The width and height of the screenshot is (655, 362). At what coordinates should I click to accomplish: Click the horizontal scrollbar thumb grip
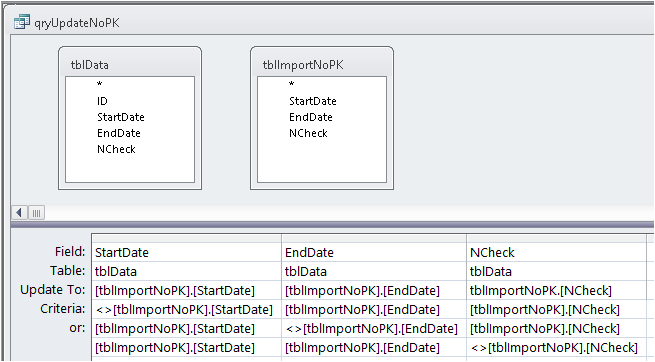coord(36,213)
